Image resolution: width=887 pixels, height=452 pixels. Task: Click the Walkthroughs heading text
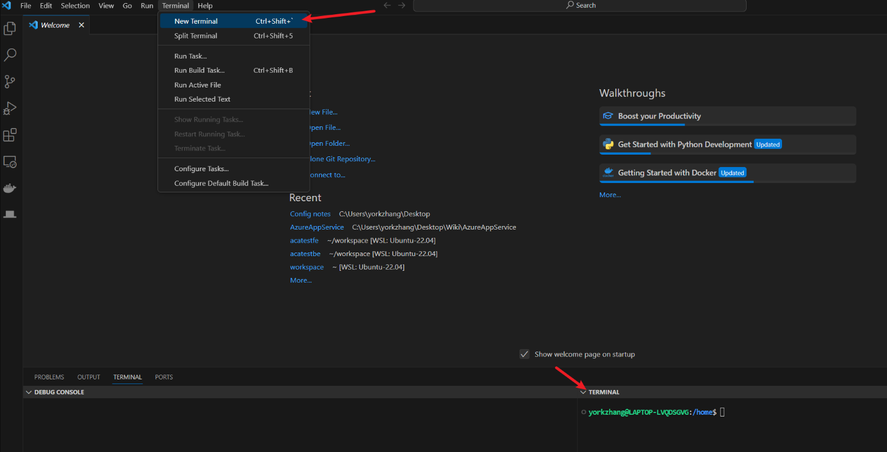[x=632, y=93]
